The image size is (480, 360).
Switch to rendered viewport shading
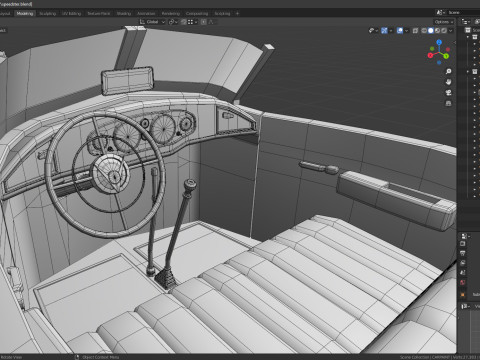point(444,31)
